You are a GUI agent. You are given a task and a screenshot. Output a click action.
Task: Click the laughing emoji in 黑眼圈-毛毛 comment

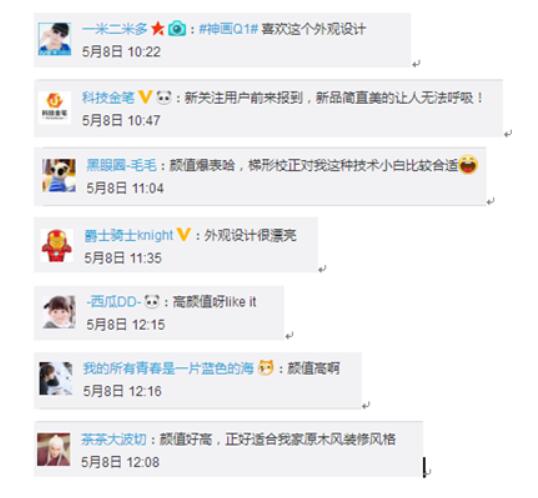468,164
